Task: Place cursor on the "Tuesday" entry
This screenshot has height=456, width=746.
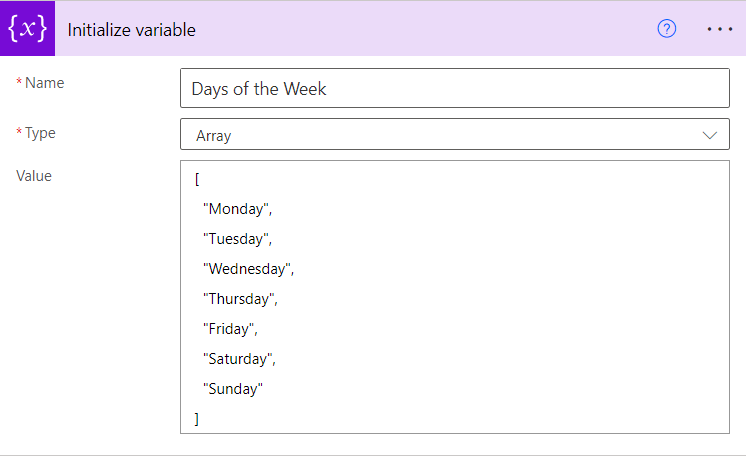Action: tap(237, 239)
